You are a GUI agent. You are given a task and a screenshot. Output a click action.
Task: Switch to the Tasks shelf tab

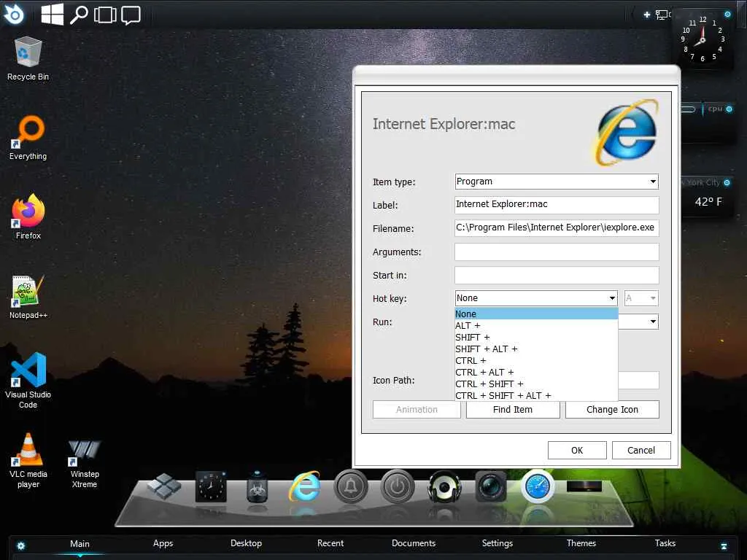click(665, 543)
